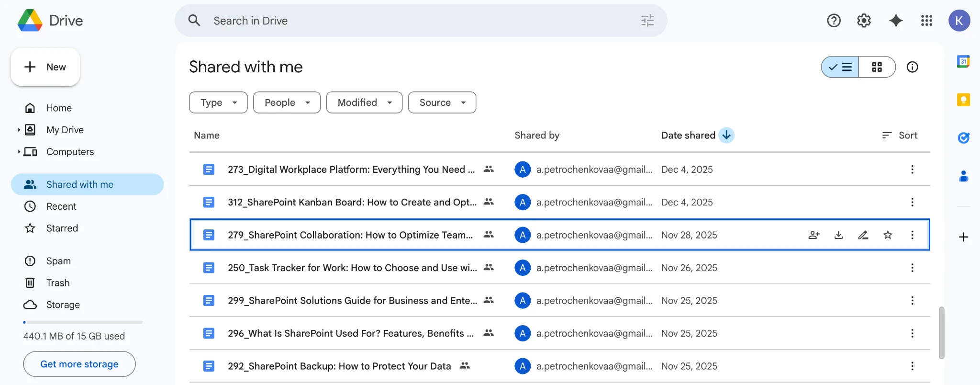Click Get more storage button

click(x=79, y=364)
